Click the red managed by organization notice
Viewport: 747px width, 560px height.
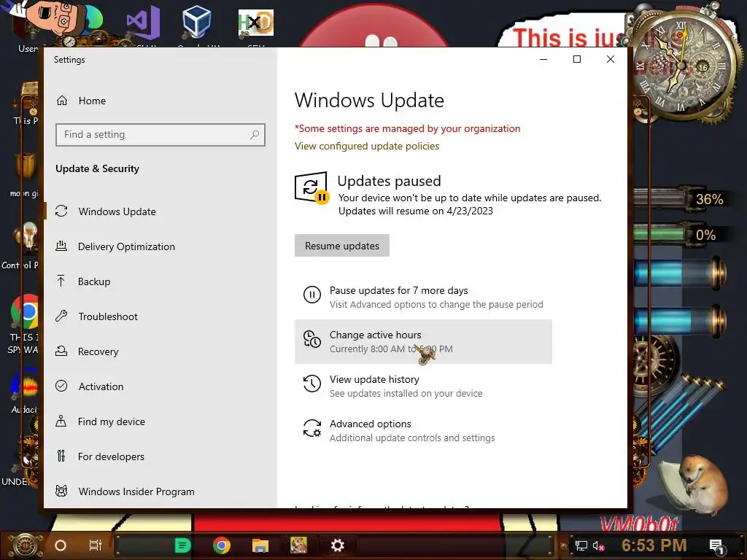[407, 128]
